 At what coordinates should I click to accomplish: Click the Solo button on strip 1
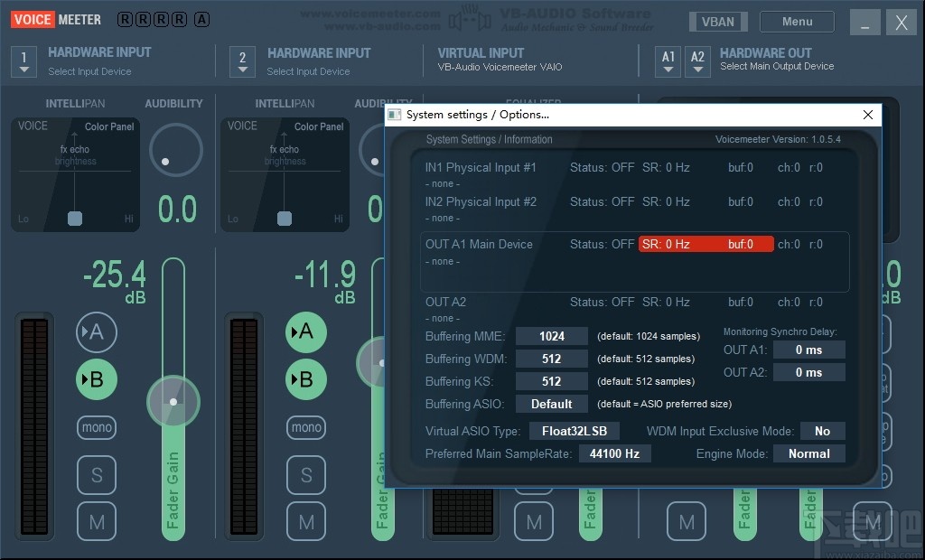[x=96, y=475]
